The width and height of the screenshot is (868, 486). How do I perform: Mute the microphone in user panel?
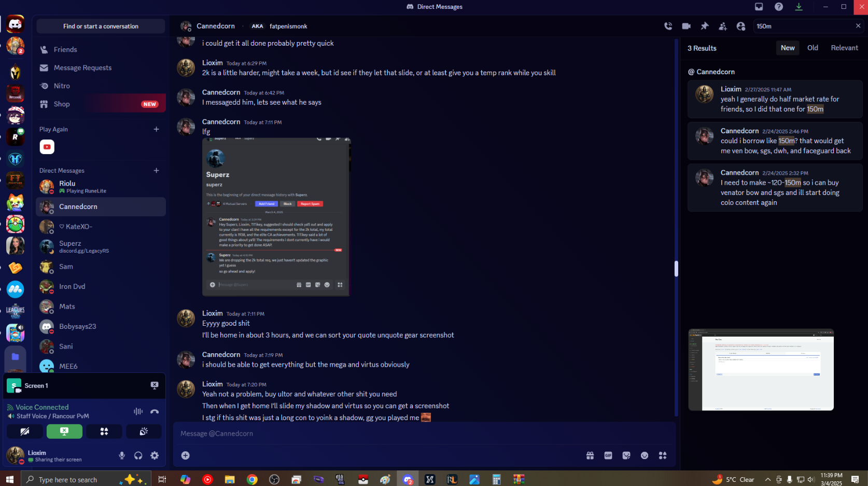[122, 455]
